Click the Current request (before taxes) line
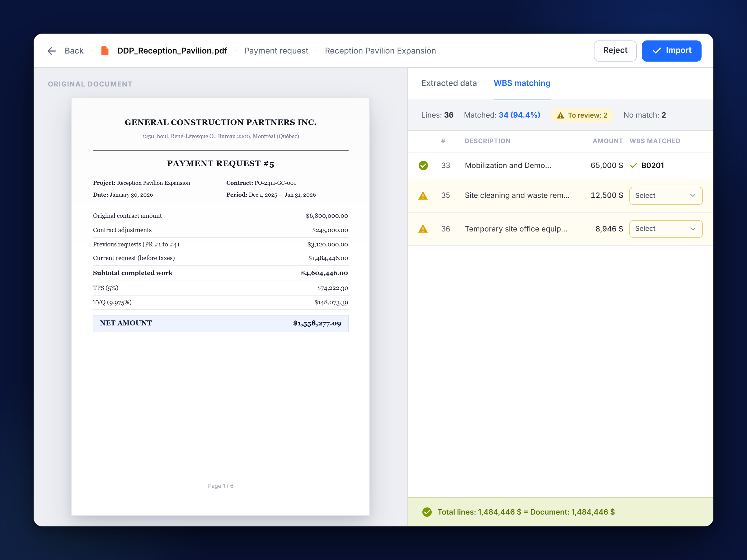 (x=220, y=258)
